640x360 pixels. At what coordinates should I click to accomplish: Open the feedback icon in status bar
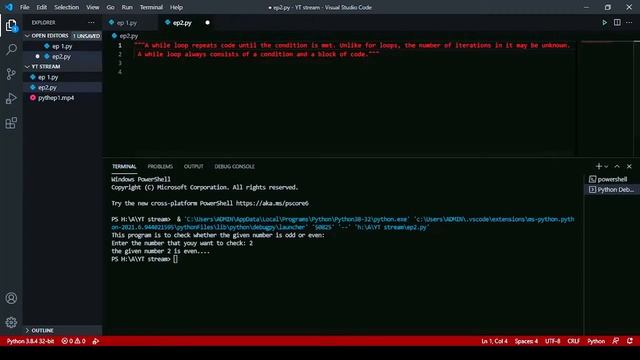click(x=616, y=340)
